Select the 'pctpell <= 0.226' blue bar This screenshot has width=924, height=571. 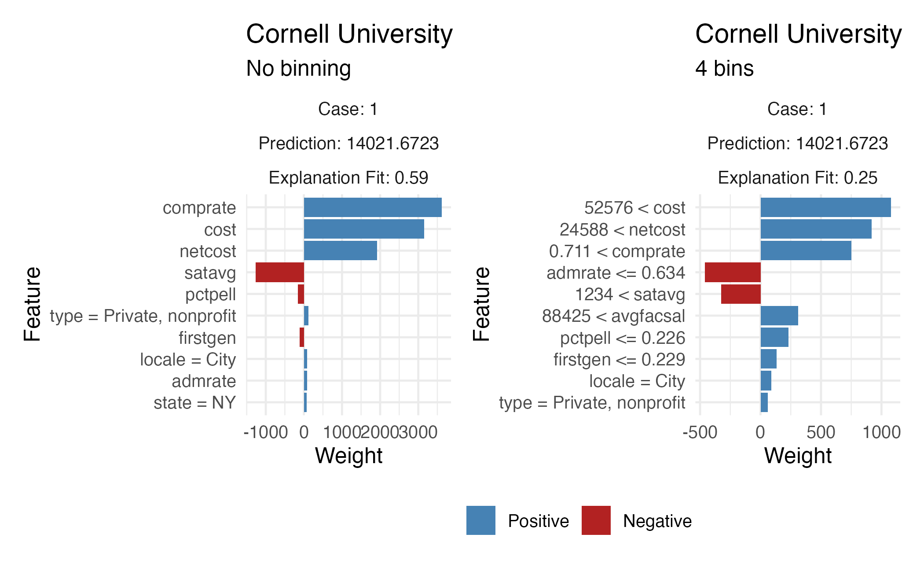[774, 337]
